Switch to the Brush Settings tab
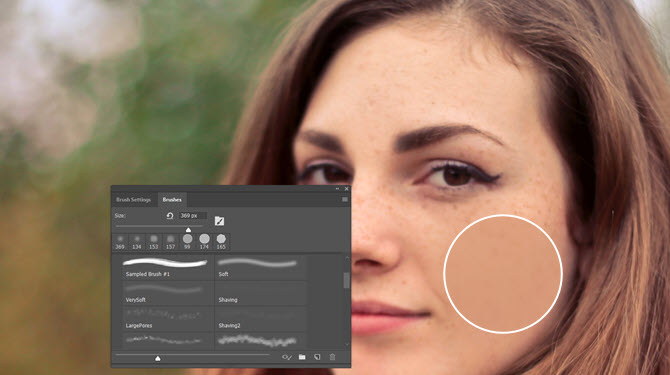The width and height of the screenshot is (670, 375). point(133,199)
